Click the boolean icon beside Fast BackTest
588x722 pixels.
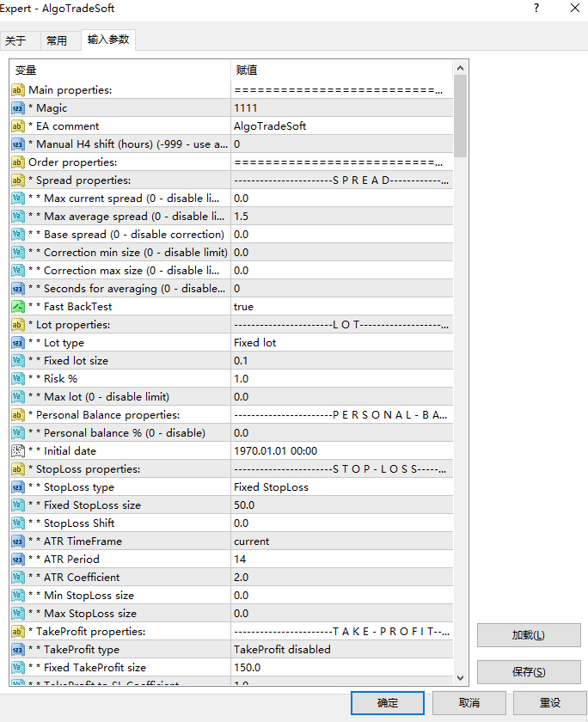pyautogui.click(x=17, y=307)
